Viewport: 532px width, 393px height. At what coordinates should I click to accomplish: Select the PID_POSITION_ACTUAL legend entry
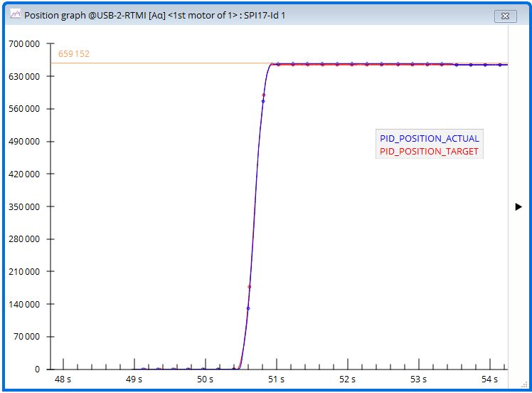click(429, 138)
